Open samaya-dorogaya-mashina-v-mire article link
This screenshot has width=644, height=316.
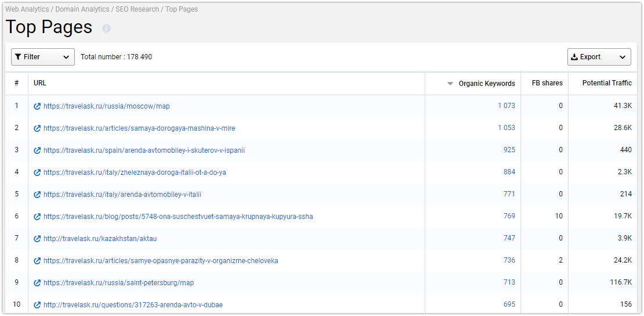point(139,128)
